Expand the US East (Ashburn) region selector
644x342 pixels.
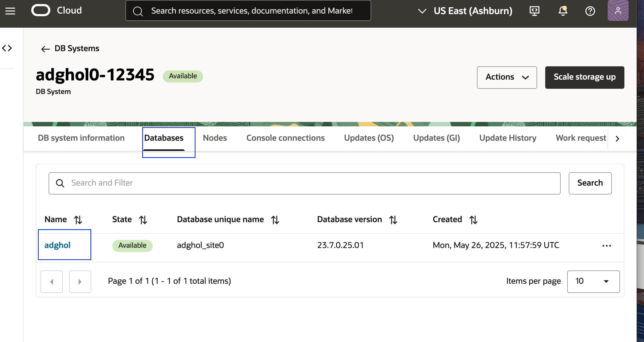[465, 11]
